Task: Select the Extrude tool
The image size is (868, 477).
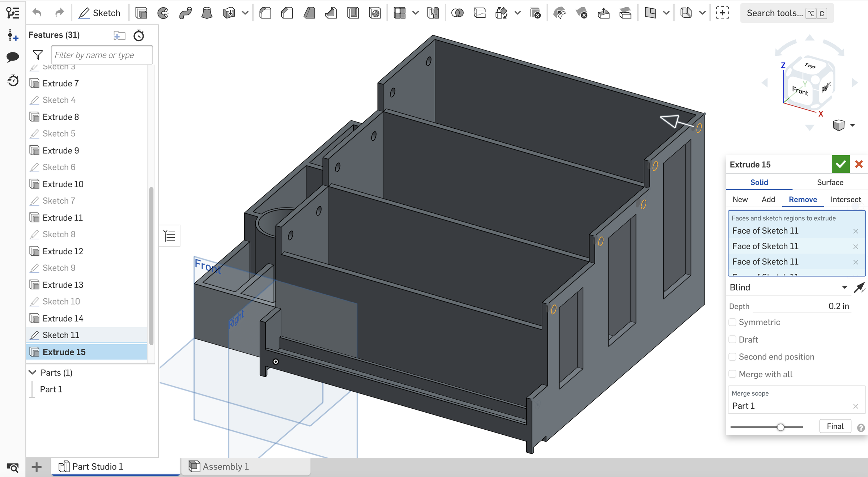Action: 141,13
